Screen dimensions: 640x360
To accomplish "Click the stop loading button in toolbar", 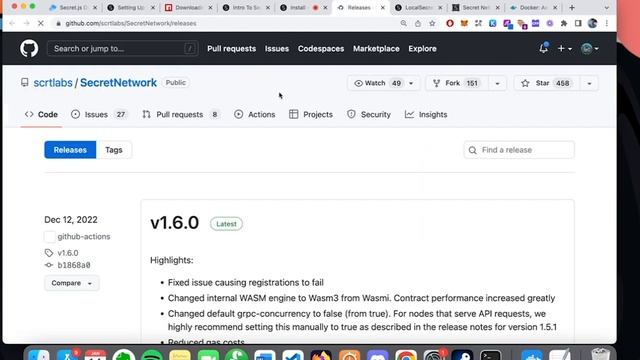I will pyautogui.click(x=40, y=23).
